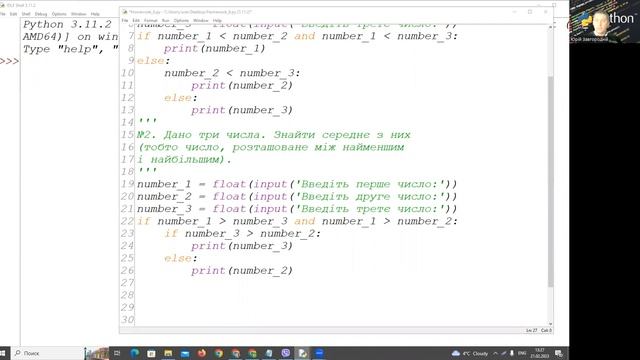
Task: Open Edit menu in IDLE Shell window
Action: point(13,14)
